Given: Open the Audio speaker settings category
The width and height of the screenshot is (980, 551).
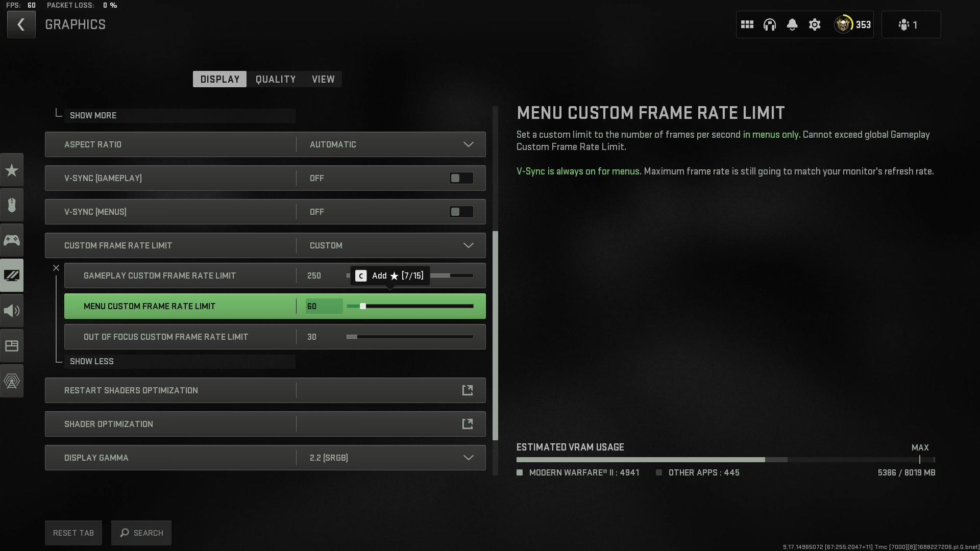Looking at the screenshot, I should pyautogui.click(x=12, y=311).
